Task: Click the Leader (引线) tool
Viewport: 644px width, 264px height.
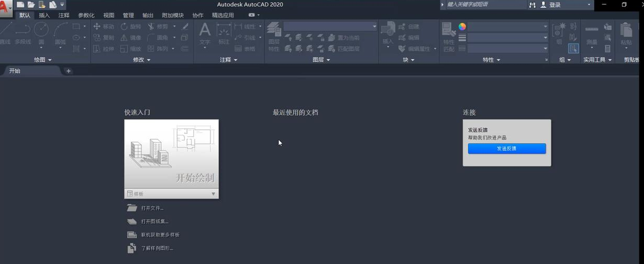Action: click(245, 38)
